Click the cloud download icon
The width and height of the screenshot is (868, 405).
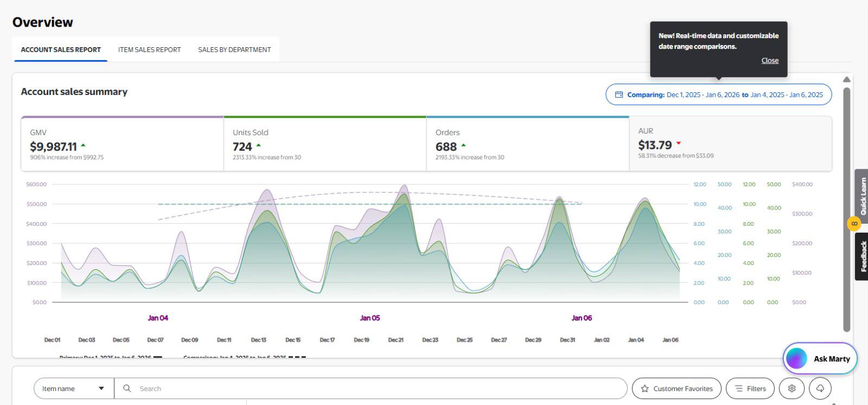tap(820, 388)
